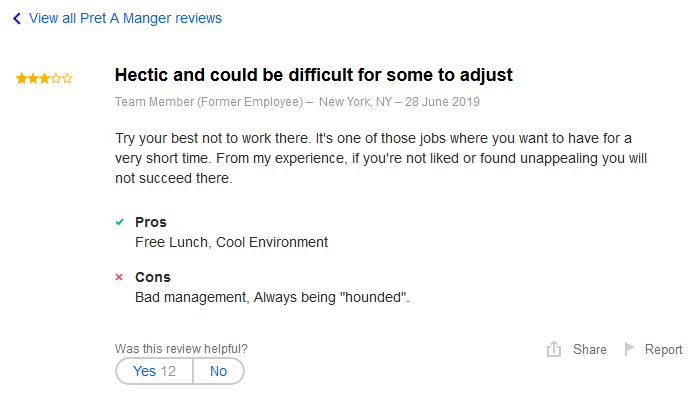The image size is (695, 402).
Task: Click the red X beside Cons
Action: click(119, 277)
